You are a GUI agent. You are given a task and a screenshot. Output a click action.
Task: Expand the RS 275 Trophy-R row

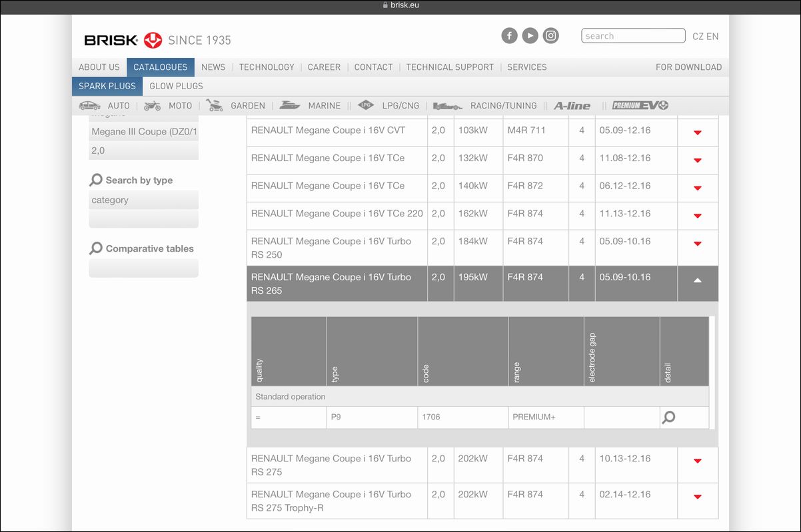(698, 497)
